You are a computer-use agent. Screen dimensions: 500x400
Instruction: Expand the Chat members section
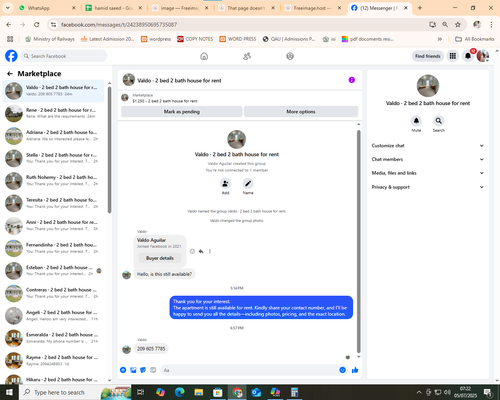point(428,159)
